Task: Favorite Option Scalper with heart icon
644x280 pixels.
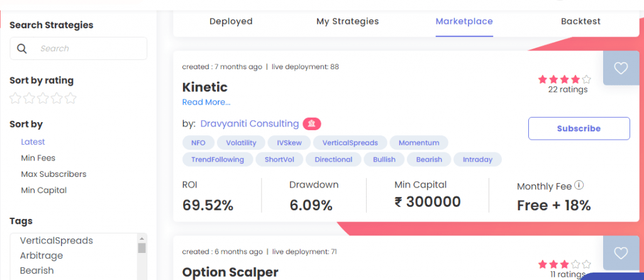Action: pyautogui.click(x=621, y=253)
